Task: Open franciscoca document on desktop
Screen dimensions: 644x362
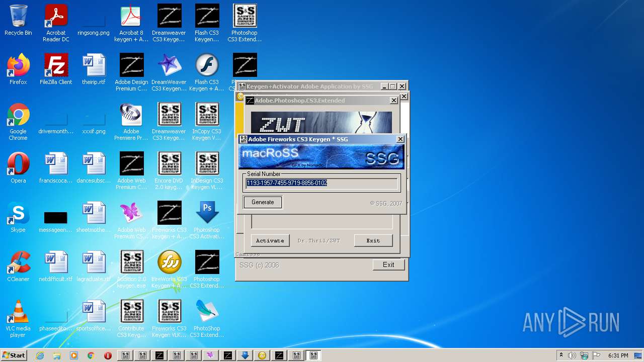Action: pos(56,168)
